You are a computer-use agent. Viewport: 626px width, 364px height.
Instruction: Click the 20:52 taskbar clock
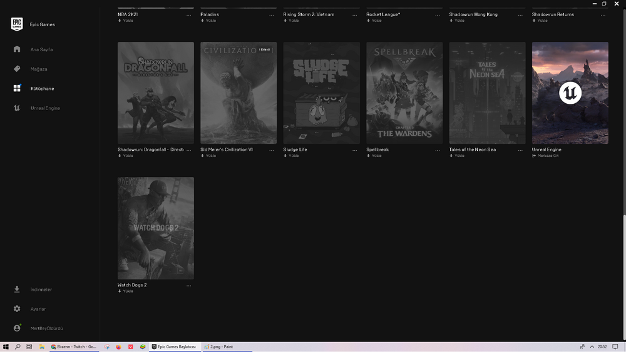pyautogui.click(x=602, y=347)
